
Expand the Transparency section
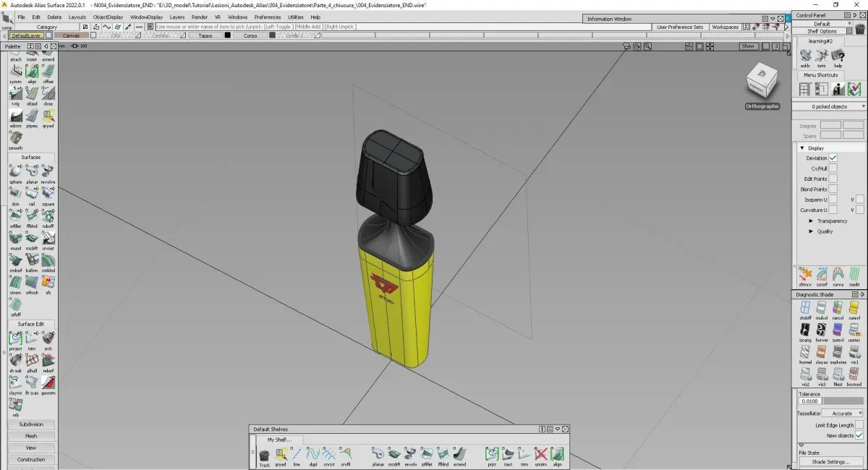(x=811, y=221)
